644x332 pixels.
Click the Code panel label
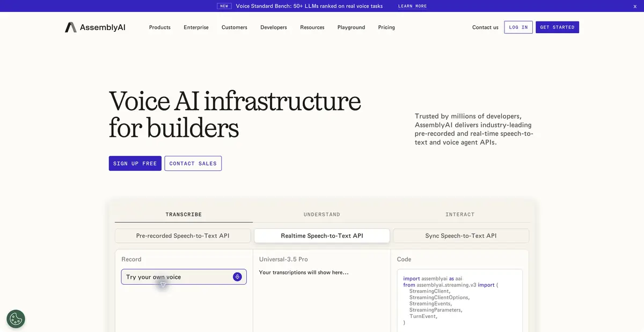click(x=404, y=259)
